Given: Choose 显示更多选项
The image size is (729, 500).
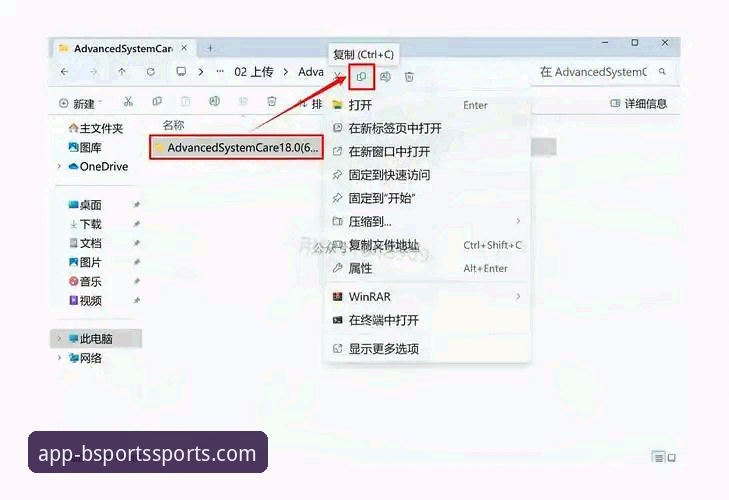Looking at the screenshot, I should [x=426, y=349].
